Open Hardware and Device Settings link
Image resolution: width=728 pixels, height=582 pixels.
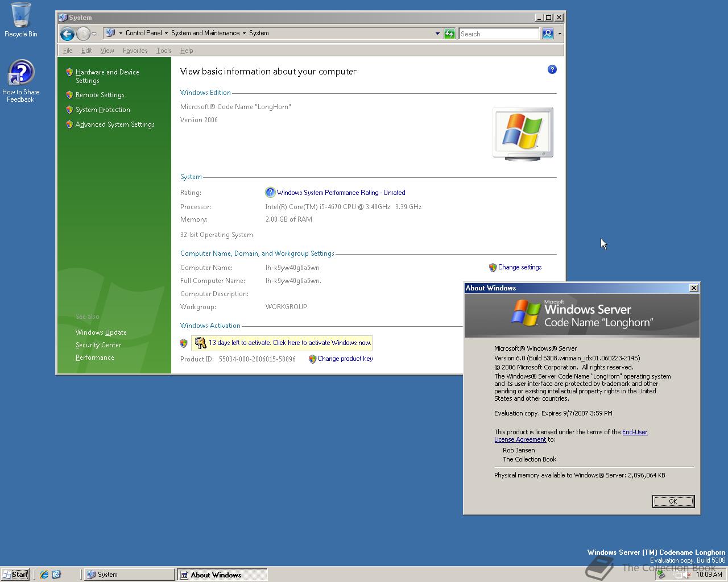click(107, 76)
